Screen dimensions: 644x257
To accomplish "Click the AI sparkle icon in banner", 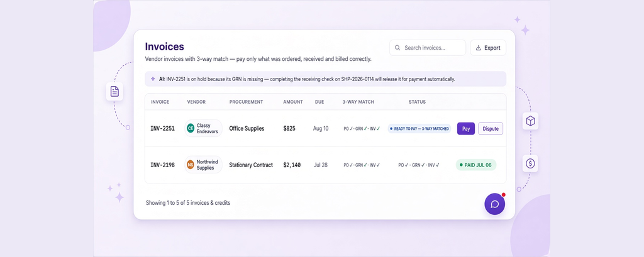I will (153, 79).
